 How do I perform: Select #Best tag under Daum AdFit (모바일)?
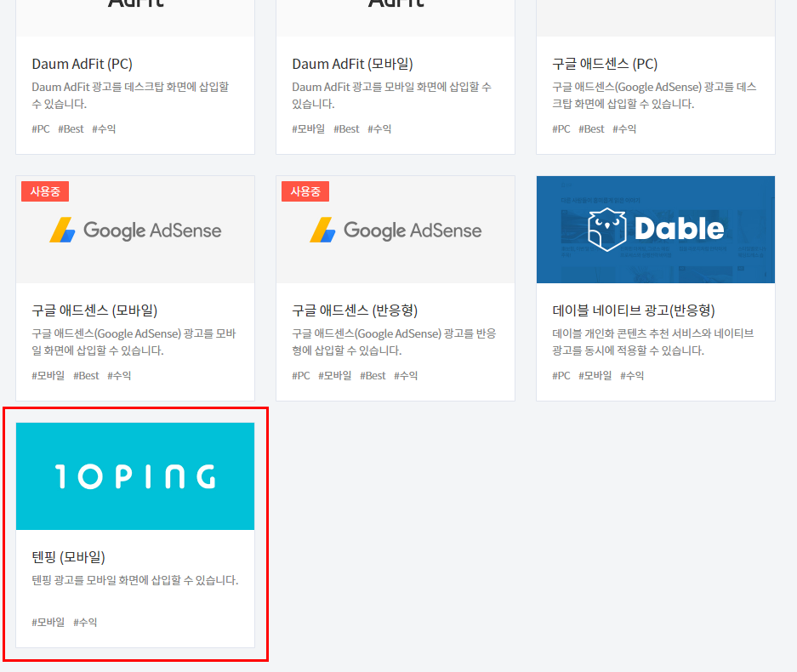(346, 129)
